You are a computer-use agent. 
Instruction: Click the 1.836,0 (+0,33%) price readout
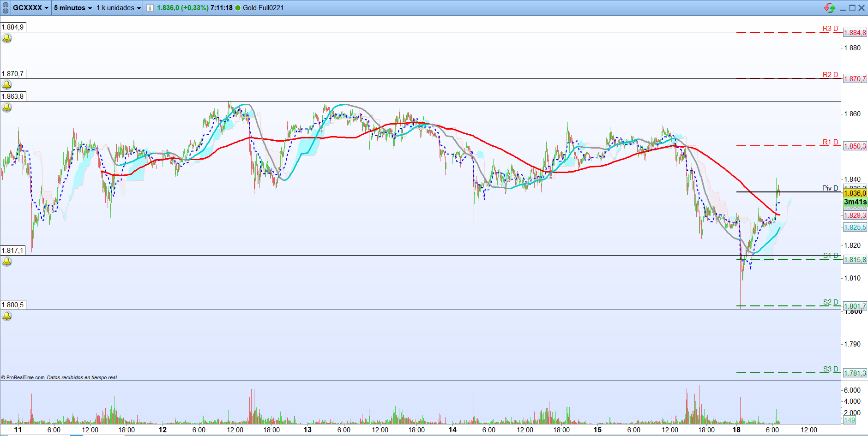coord(183,8)
